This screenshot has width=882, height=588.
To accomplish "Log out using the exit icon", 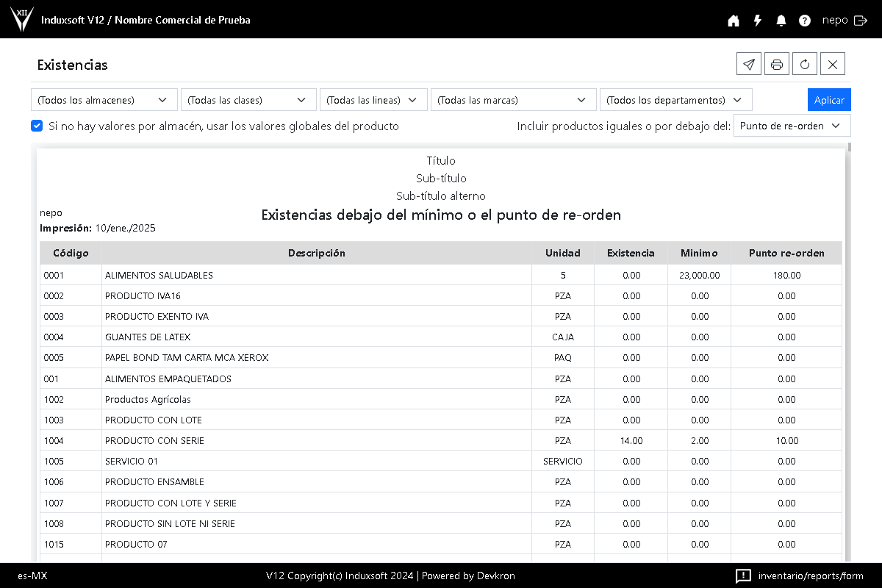I will pos(861,21).
